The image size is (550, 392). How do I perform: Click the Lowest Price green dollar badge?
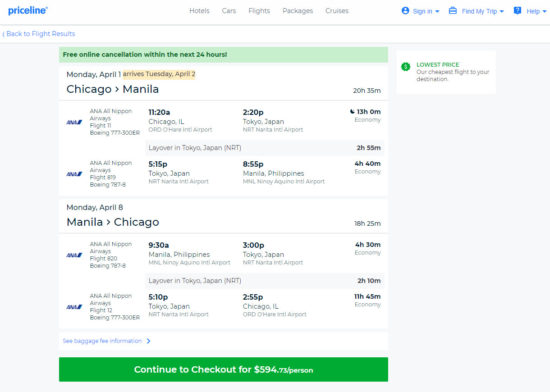pos(405,67)
